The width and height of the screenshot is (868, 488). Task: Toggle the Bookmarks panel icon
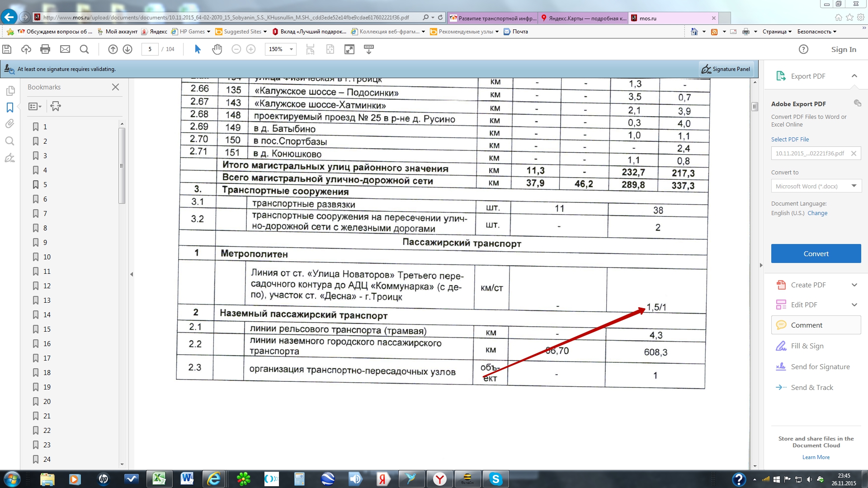click(10, 108)
